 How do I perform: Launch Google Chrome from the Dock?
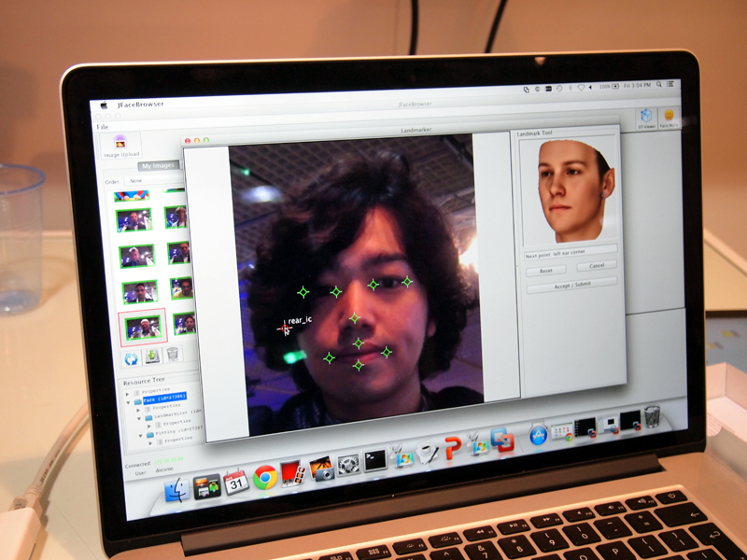pos(265,477)
